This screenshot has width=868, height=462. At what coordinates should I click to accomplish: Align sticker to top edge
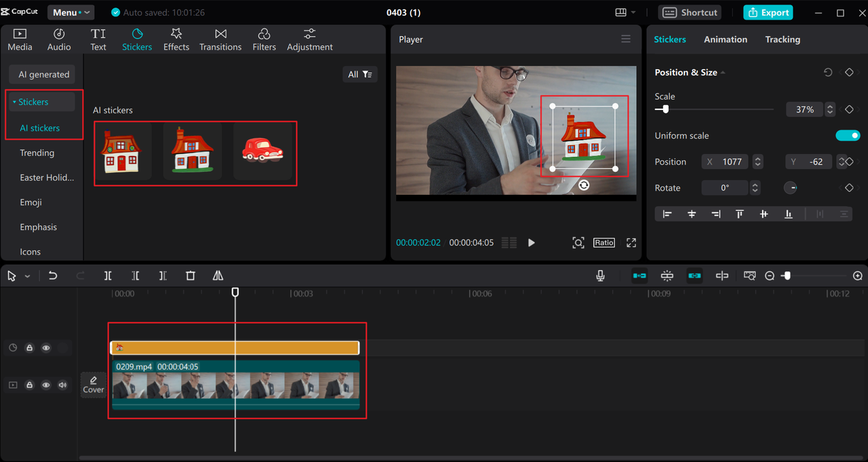(x=740, y=214)
